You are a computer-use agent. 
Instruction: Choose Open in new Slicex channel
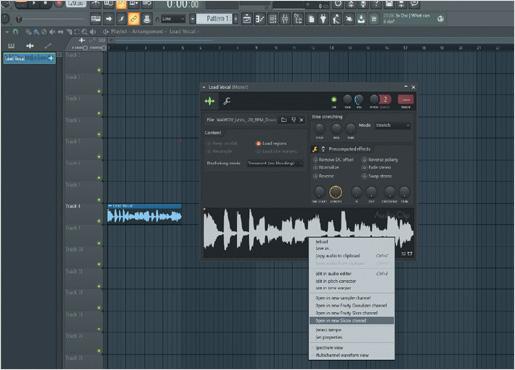[352, 321]
